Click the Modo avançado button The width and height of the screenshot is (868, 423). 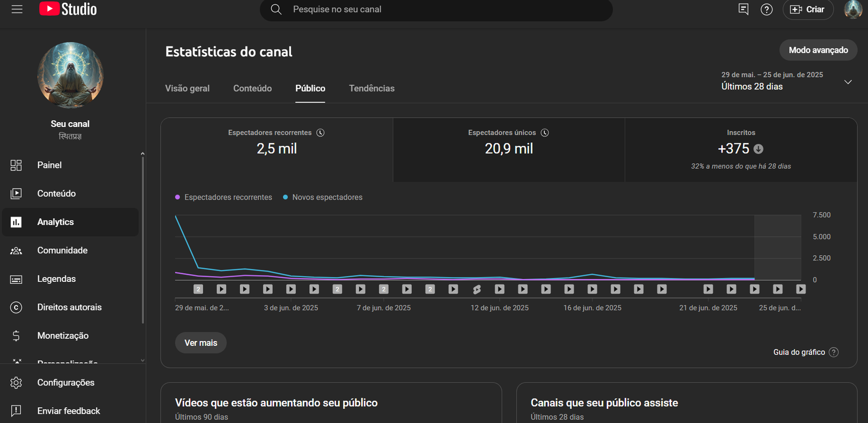818,50
